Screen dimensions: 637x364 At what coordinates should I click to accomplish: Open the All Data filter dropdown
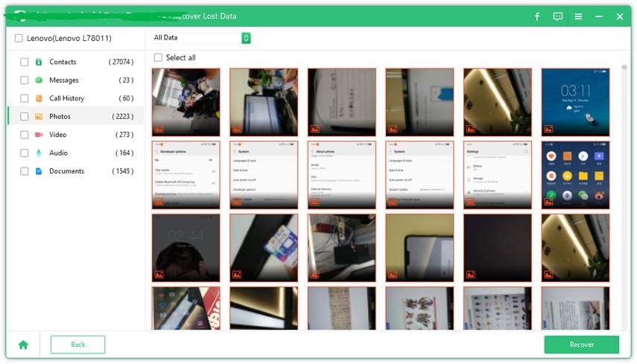pyautogui.click(x=200, y=38)
